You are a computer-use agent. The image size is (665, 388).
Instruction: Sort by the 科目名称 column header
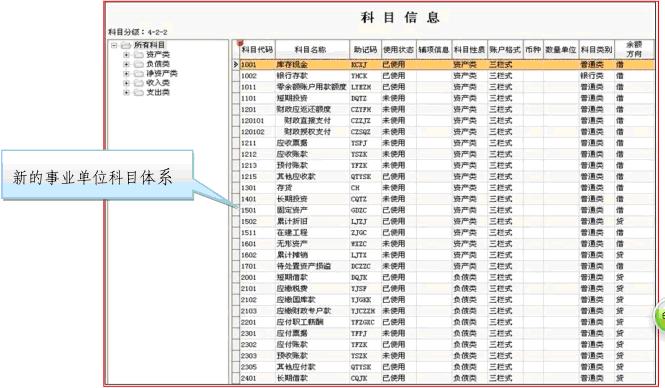[312, 50]
